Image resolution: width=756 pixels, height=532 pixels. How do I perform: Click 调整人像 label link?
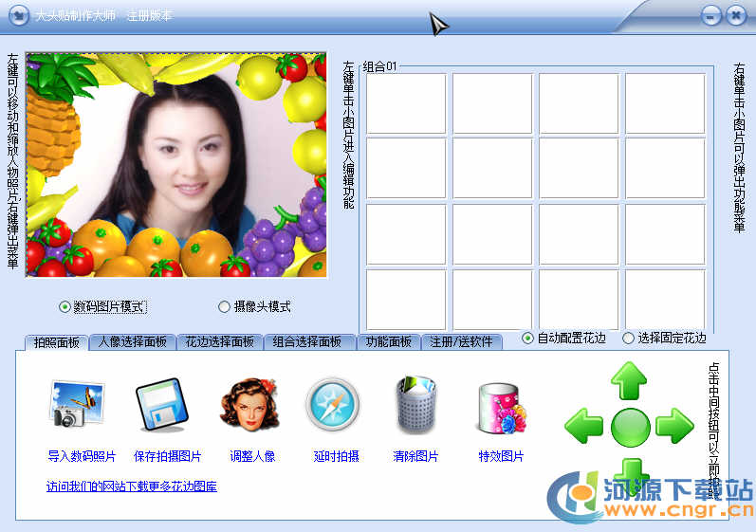coord(252,456)
